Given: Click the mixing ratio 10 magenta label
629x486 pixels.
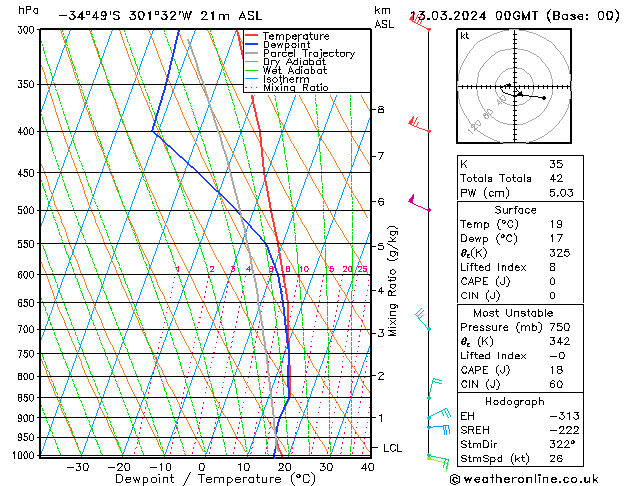Looking at the screenshot, I should [304, 269].
